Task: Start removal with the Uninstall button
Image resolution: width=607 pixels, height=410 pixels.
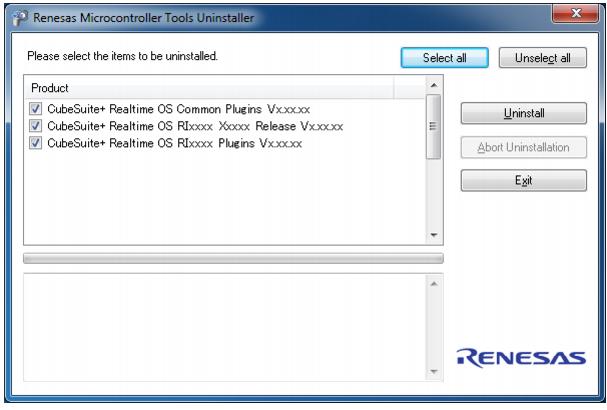Action: pyautogui.click(x=523, y=113)
